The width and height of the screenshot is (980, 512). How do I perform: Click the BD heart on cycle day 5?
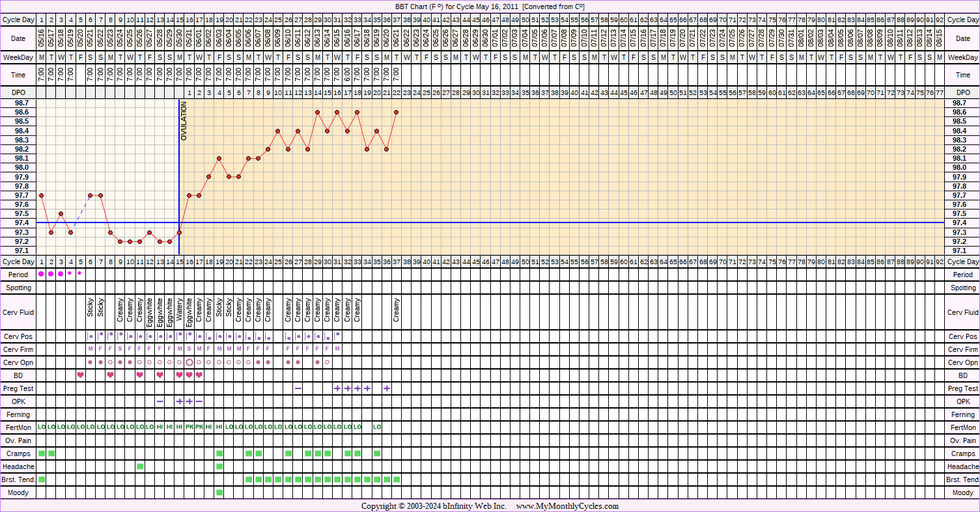(81, 375)
